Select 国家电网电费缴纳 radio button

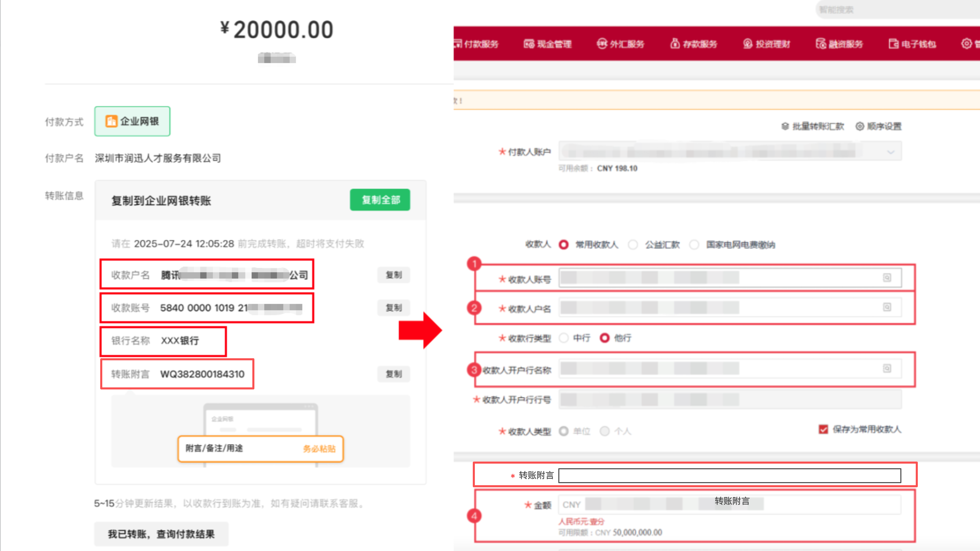click(x=694, y=245)
